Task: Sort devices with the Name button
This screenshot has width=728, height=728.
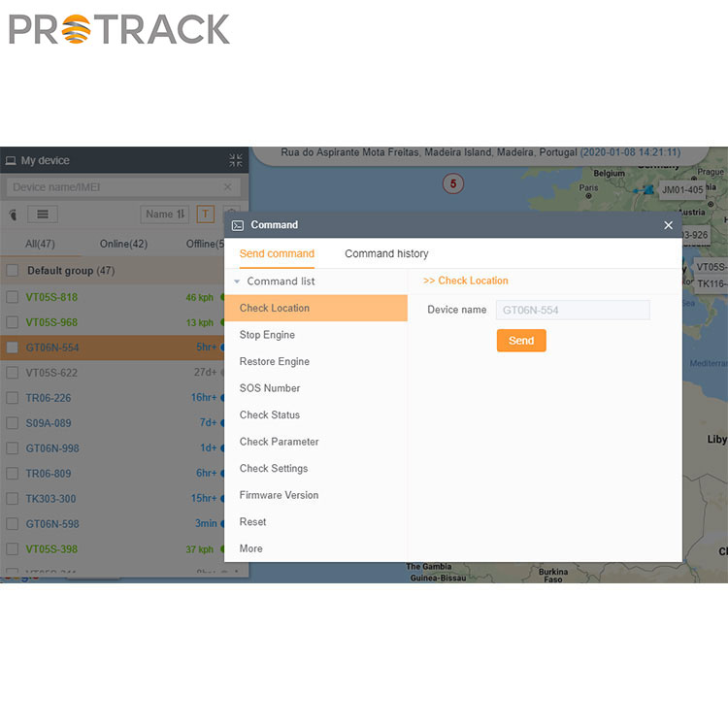Action: [165, 215]
